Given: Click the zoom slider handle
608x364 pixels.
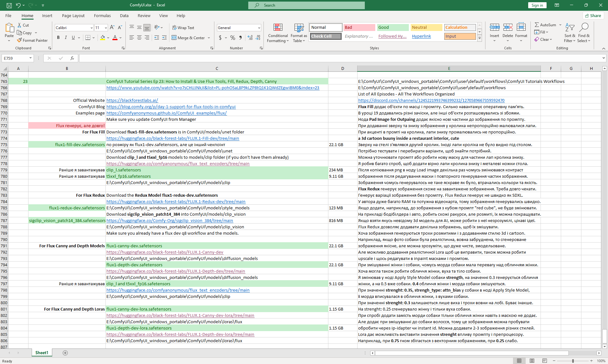Looking at the screenshot, I should click(573, 361).
